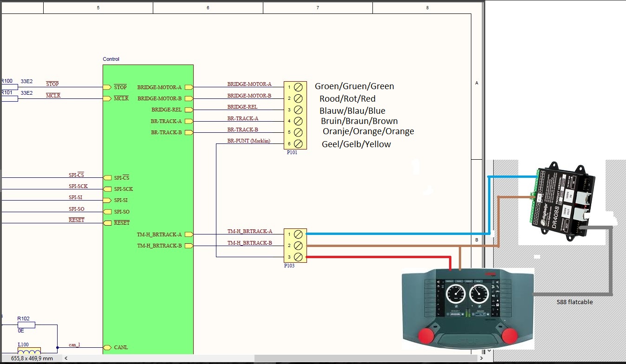The height and width of the screenshot is (364, 626).
Task: Click the MCLR input port arrow on Control block
Action: 107,98
